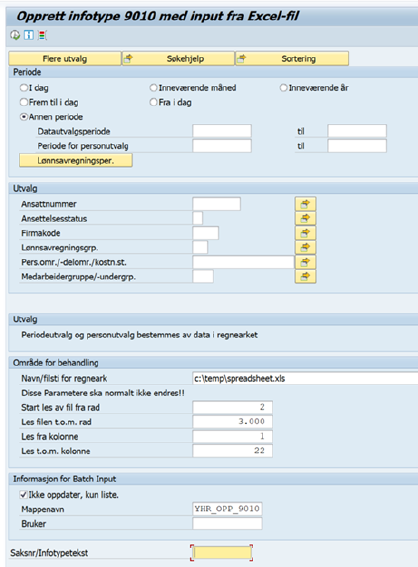Select the I dag radio button
The width and height of the screenshot is (418, 567).
tap(24, 88)
